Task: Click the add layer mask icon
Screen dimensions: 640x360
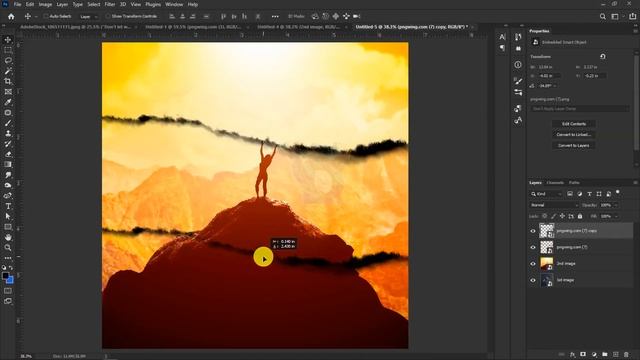Action: 583,354
